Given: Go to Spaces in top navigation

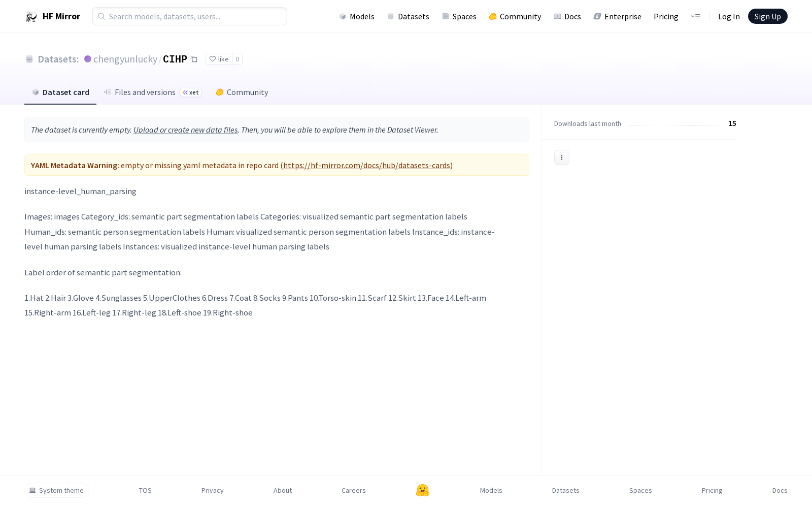Looking at the screenshot, I should point(459,16).
